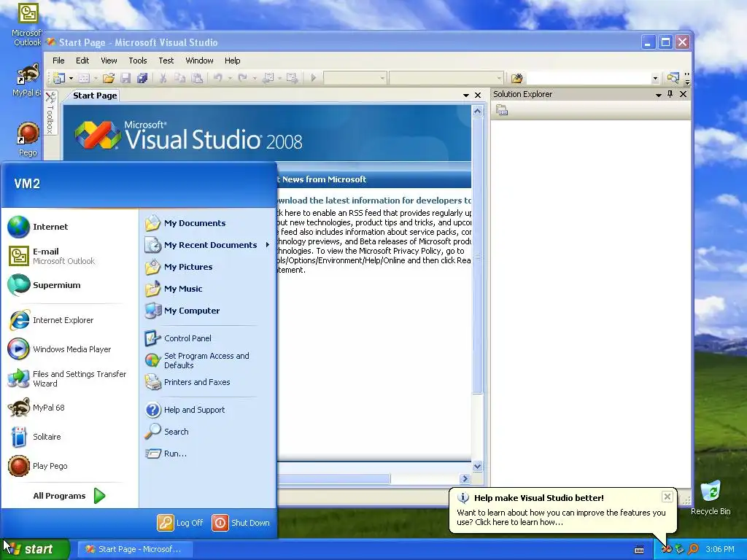Open Control Panel from the Start menu
The image size is (747, 560).
coord(208,338)
